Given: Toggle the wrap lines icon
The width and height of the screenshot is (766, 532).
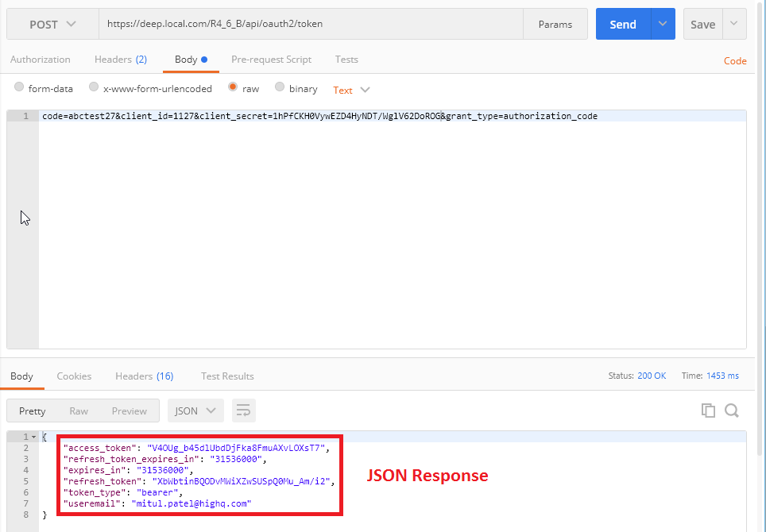Looking at the screenshot, I should [243, 411].
